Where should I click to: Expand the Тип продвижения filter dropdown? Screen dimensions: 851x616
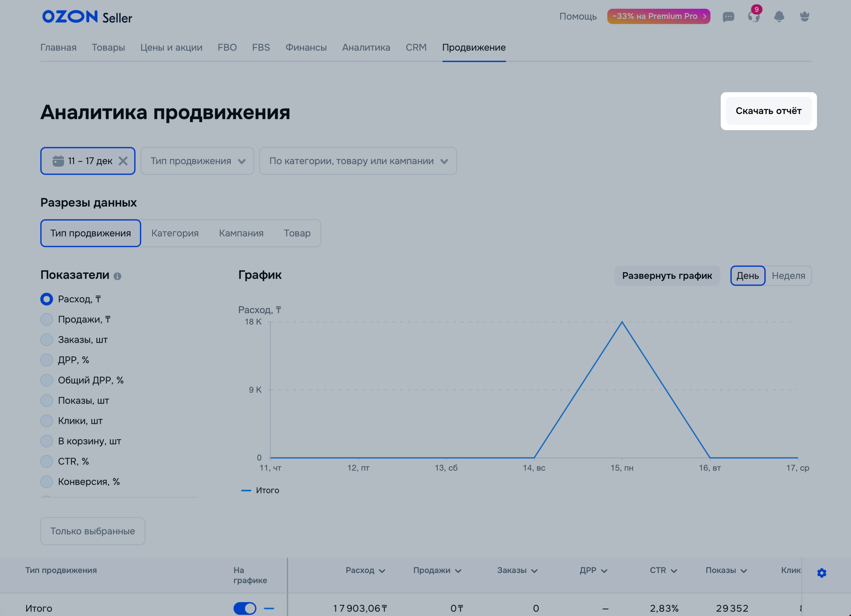[x=197, y=161]
